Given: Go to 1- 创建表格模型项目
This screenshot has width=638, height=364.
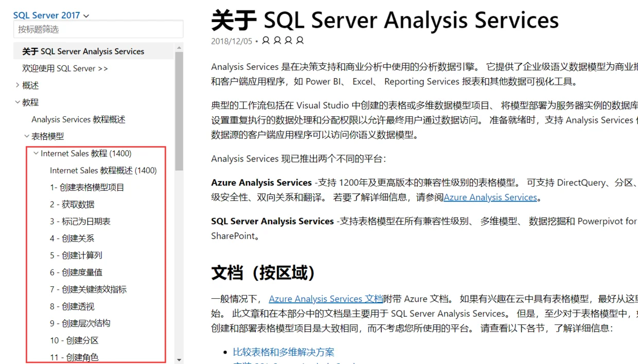Looking at the screenshot, I should click(x=87, y=187).
